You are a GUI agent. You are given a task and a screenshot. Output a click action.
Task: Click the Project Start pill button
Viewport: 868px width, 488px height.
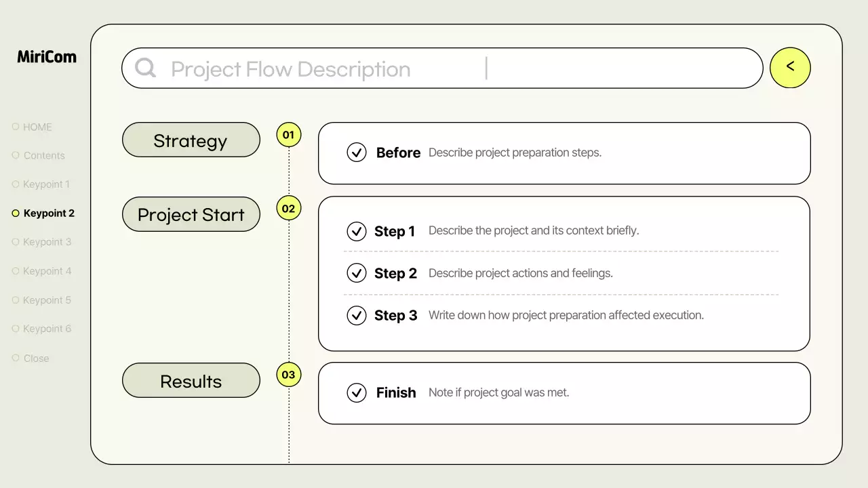(x=191, y=215)
